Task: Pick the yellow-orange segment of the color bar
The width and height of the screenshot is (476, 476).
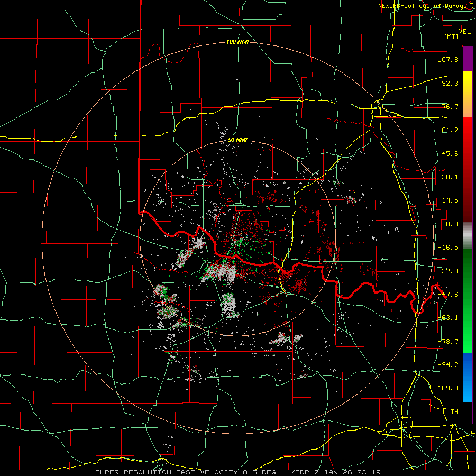Action: (x=467, y=95)
